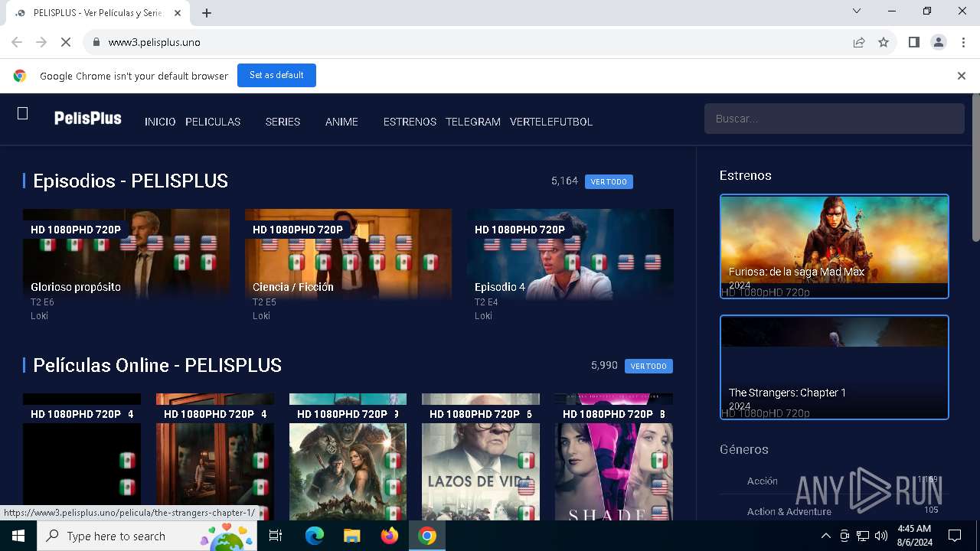Open the dark first movie poster
Viewport: 980px width, 551px height.
[x=82, y=457]
